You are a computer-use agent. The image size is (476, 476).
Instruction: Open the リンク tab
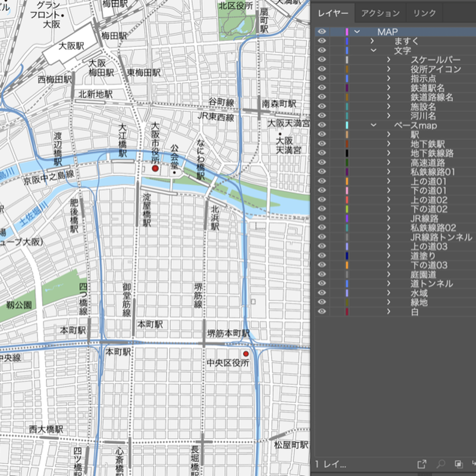(x=425, y=13)
